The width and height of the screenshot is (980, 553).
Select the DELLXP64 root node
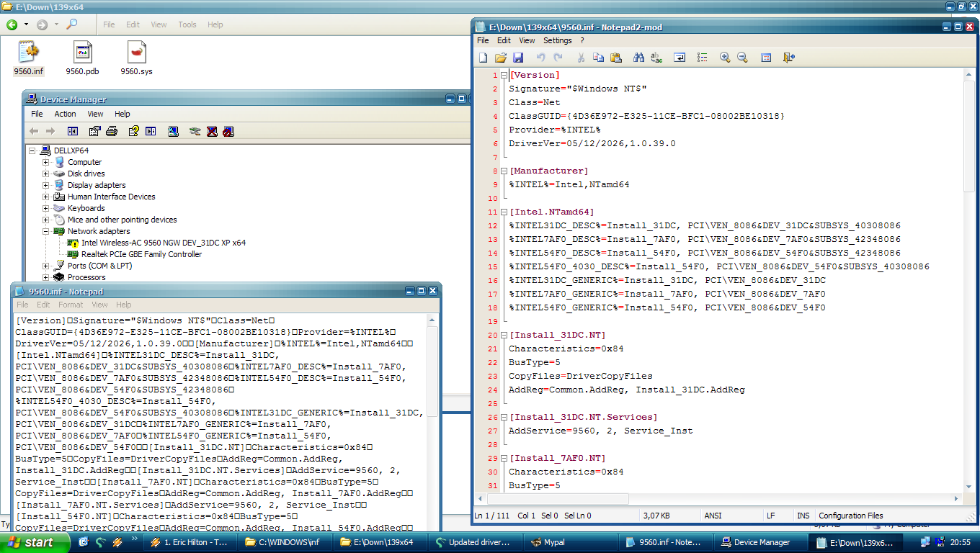coord(71,150)
